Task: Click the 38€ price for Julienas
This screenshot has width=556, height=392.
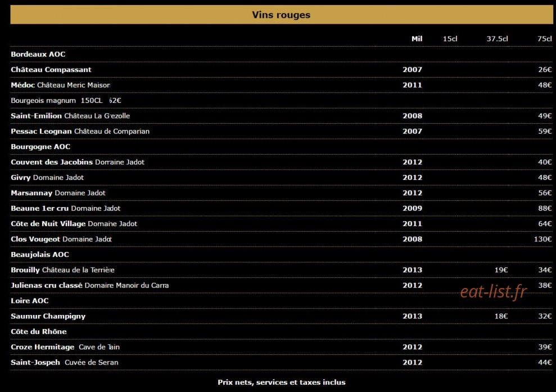Action: tap(545, 285)
